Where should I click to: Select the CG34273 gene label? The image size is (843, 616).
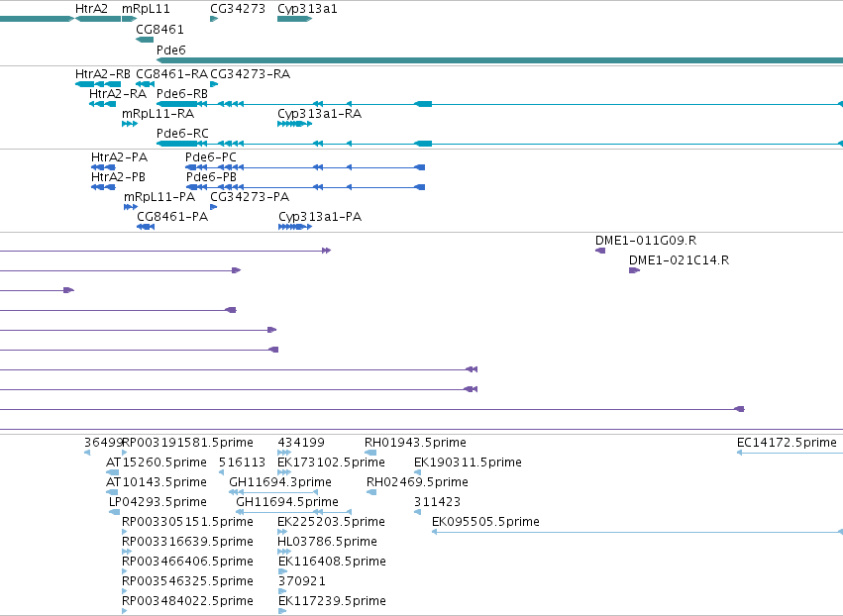[238, 9]
